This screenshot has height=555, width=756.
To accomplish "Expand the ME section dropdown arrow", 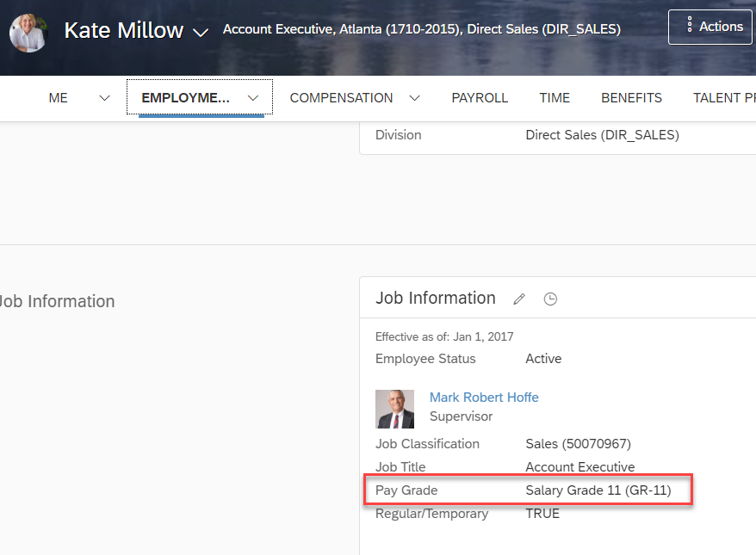I will (105, 98).
